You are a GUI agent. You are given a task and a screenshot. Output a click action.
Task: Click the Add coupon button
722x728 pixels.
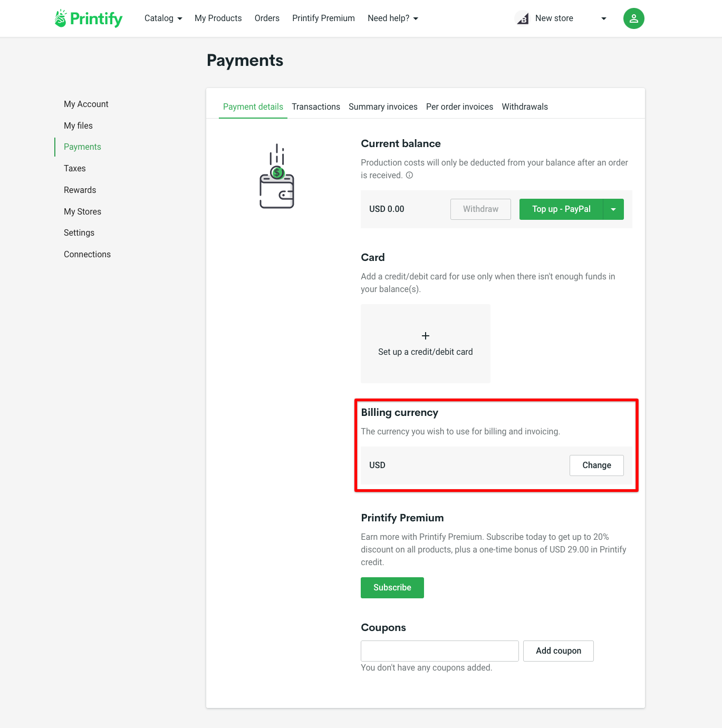(x=559, y=651)
